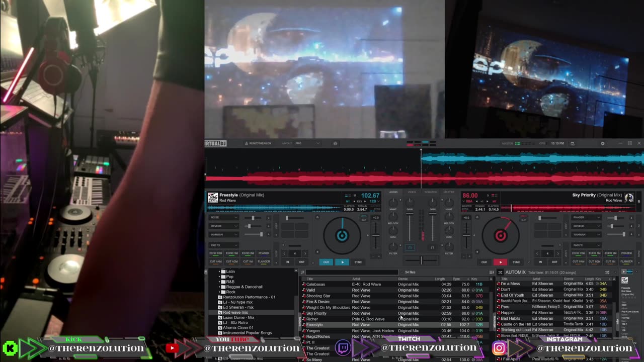The image size is (644, 362).
Task: Click the right deck CUE button
Action: pos(484,262)
